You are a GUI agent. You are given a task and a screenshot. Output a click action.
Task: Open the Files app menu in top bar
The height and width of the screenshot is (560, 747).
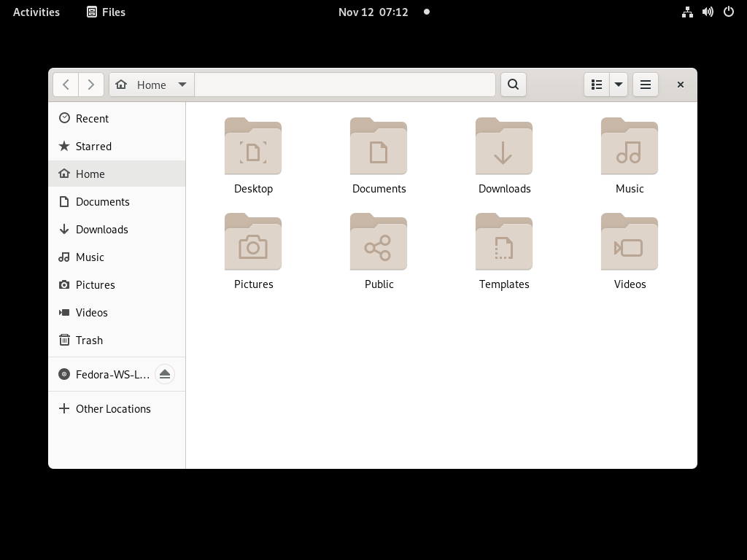point(106,12)
